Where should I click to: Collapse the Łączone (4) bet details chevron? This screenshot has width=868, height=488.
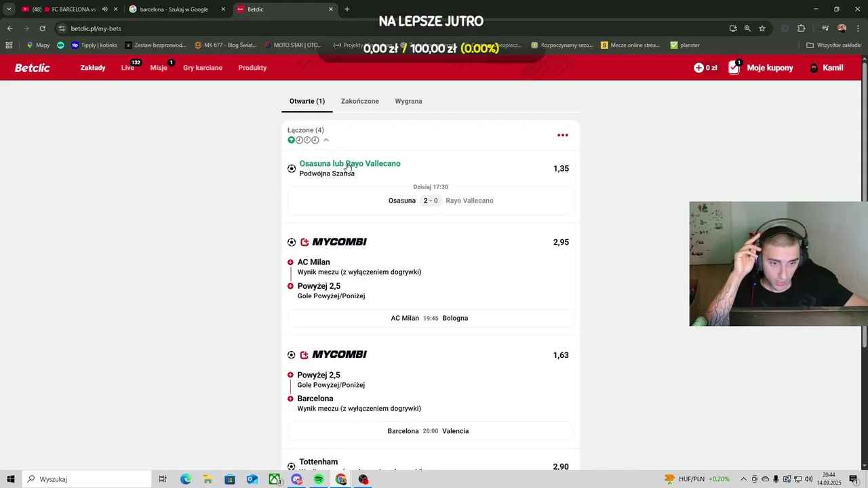[326, 140]
